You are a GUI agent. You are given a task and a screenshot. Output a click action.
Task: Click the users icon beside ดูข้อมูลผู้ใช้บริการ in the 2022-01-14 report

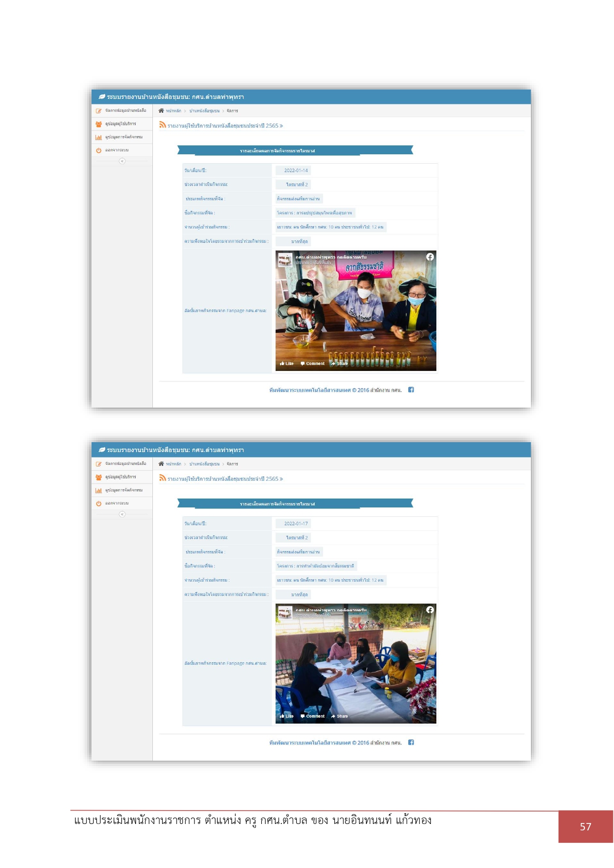click(x=98, y=124)
